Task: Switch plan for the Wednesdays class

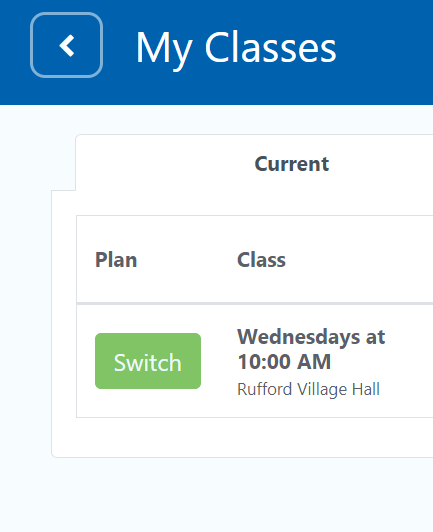Action: click(x=148, y=361)
